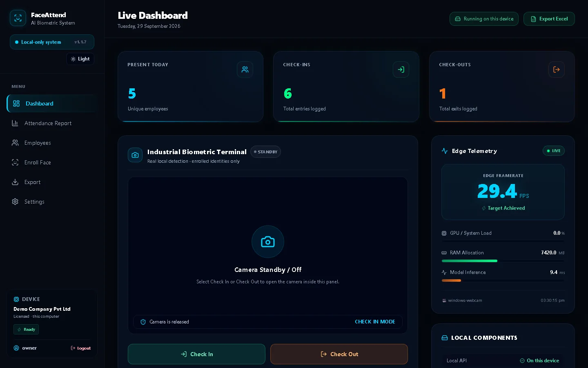Click the Check-Outs exit icon
This screenshot has width=588, height=368.
pos(557,70)
